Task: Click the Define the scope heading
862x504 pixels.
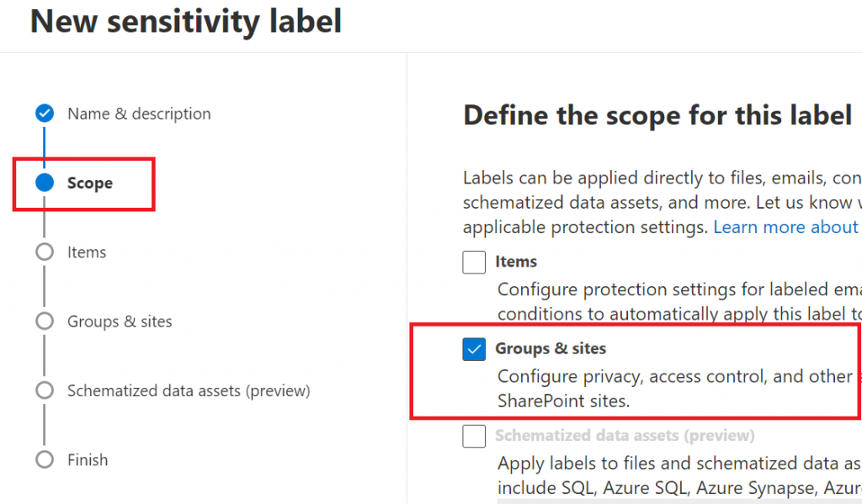Action: click(657, 115)
